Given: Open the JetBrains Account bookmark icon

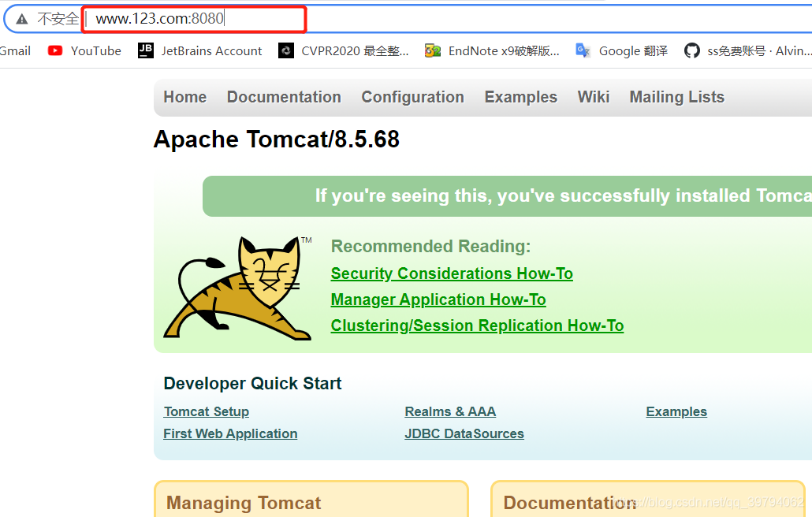Looking at the screenshot, I should pos(146,50).
